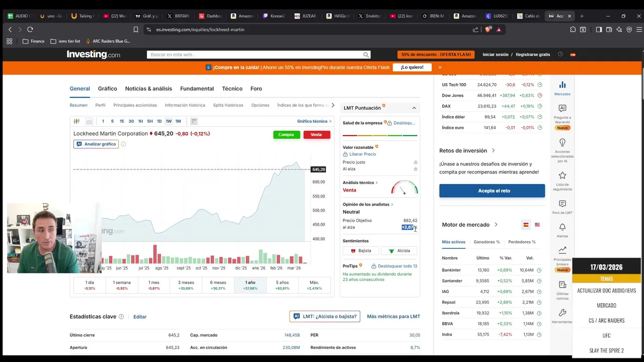Viewport: 644px width, 362px height.
Task: Open Noticias & análisis tab
Action: [148, 89]
